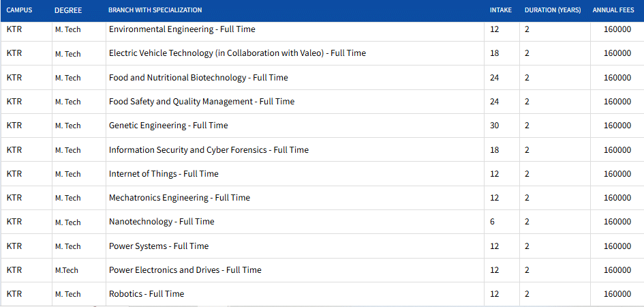The width and height of the screenshot is (644, 307).
Task: Click the DURATION (YEARS) column header
Action: (x=552, y=10)
